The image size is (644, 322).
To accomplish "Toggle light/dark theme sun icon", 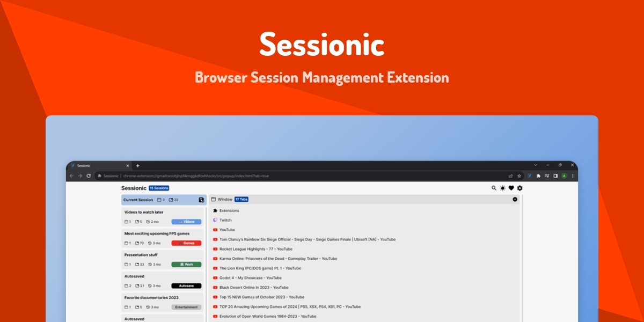I will click(x=503, y=188).
